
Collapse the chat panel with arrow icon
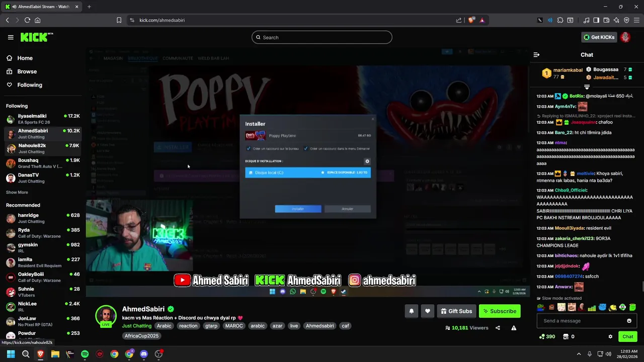click(x=536, y=55)
